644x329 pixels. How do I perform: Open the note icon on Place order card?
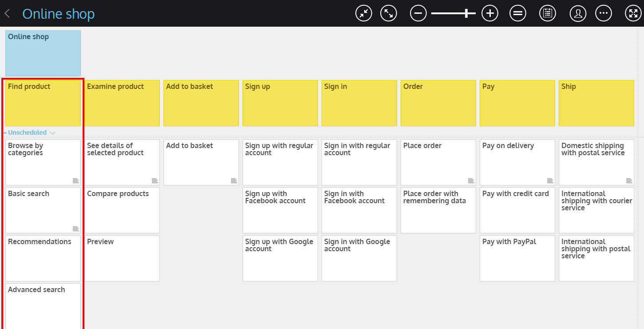pos(471,181)
